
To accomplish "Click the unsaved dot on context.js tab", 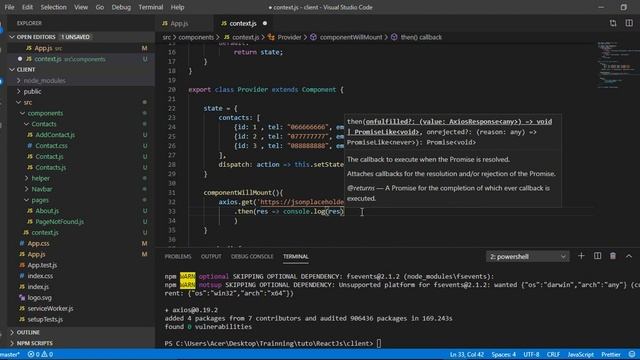I will pyautogui.click(x=265, y=23).
